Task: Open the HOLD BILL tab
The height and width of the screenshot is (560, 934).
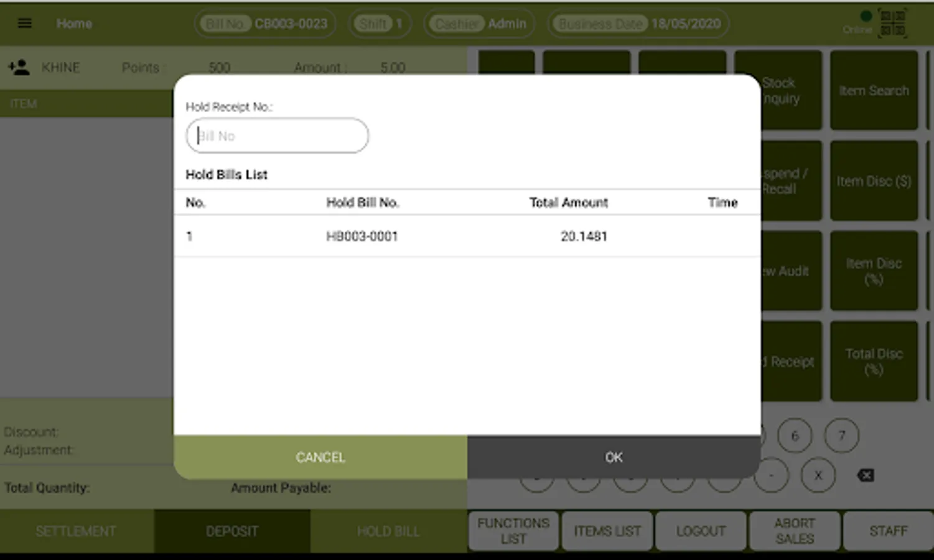Action: [x=388, y=531]
